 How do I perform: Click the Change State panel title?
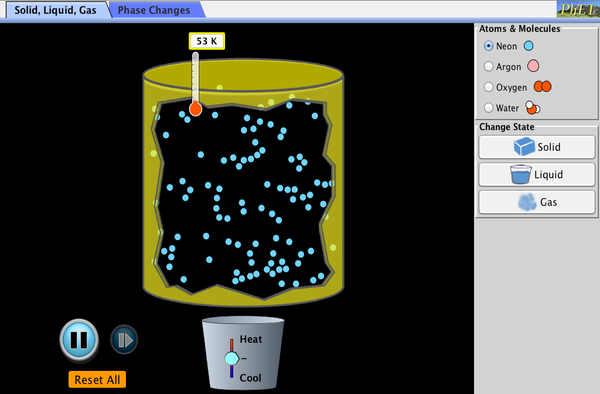pos(507,127)
